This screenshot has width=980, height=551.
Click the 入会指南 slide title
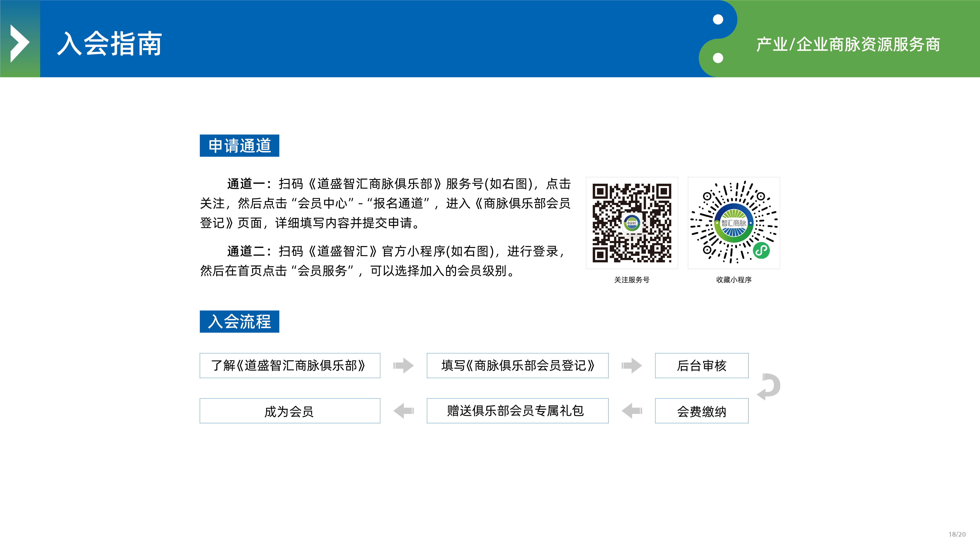tap(110, 44)
